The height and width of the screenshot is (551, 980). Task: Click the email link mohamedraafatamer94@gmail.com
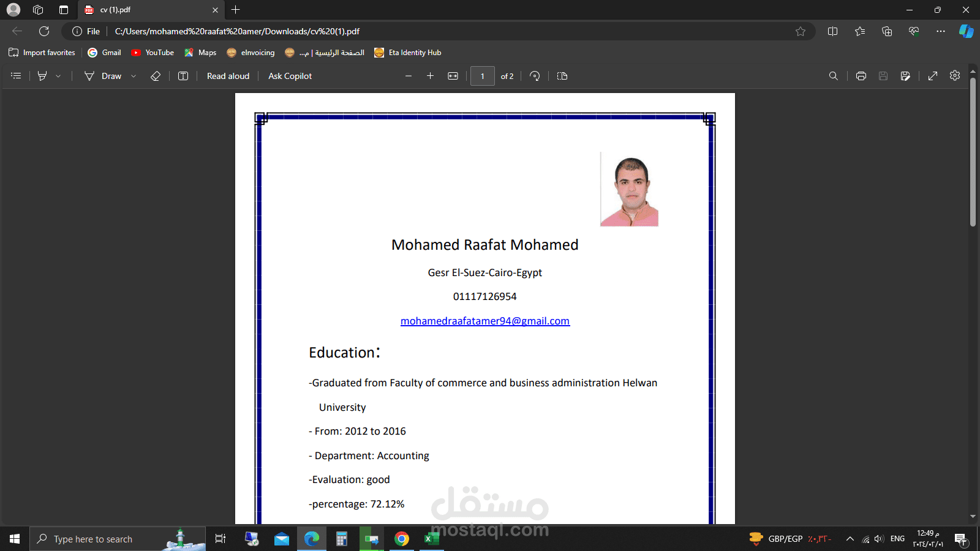485,321
